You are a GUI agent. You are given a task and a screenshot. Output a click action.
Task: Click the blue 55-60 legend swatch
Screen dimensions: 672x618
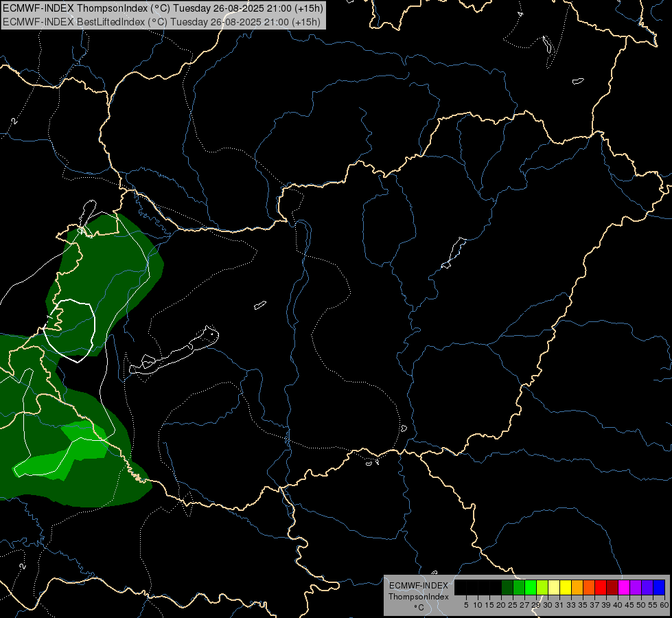click(x=659, y=587)
